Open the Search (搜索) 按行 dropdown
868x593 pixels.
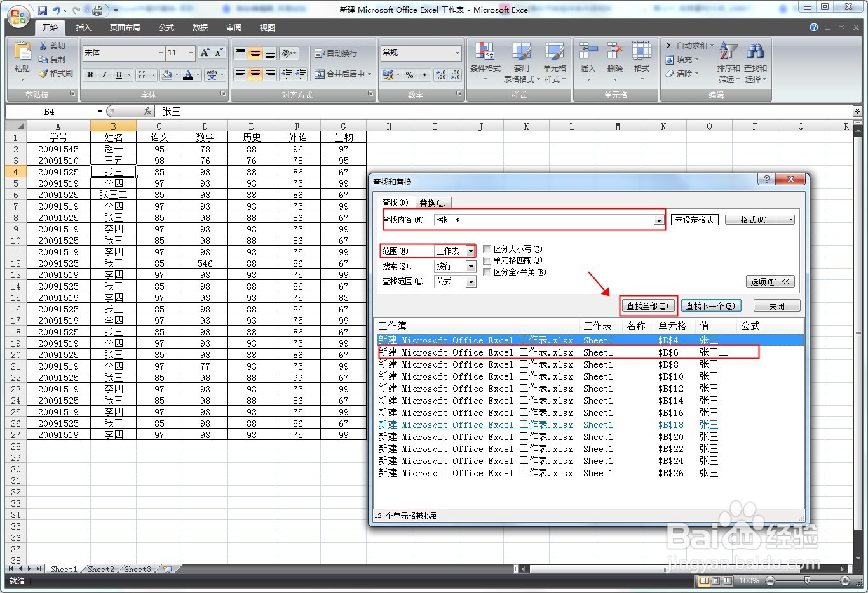(x=471, y=267)
